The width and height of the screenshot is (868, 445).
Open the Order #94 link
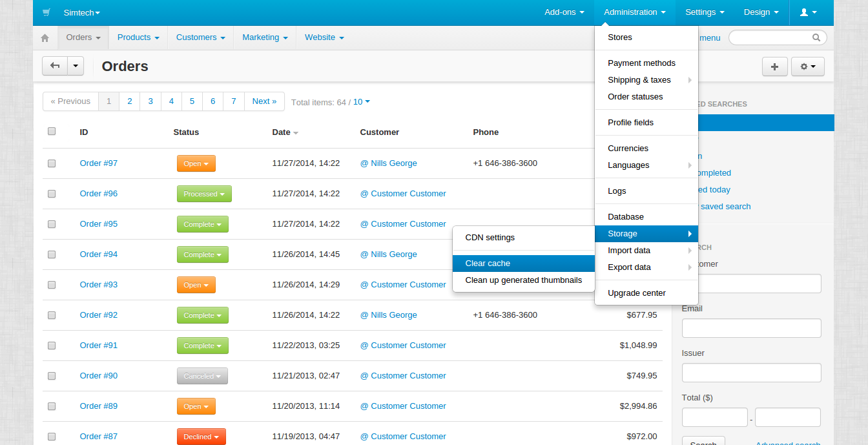(99, 254)
